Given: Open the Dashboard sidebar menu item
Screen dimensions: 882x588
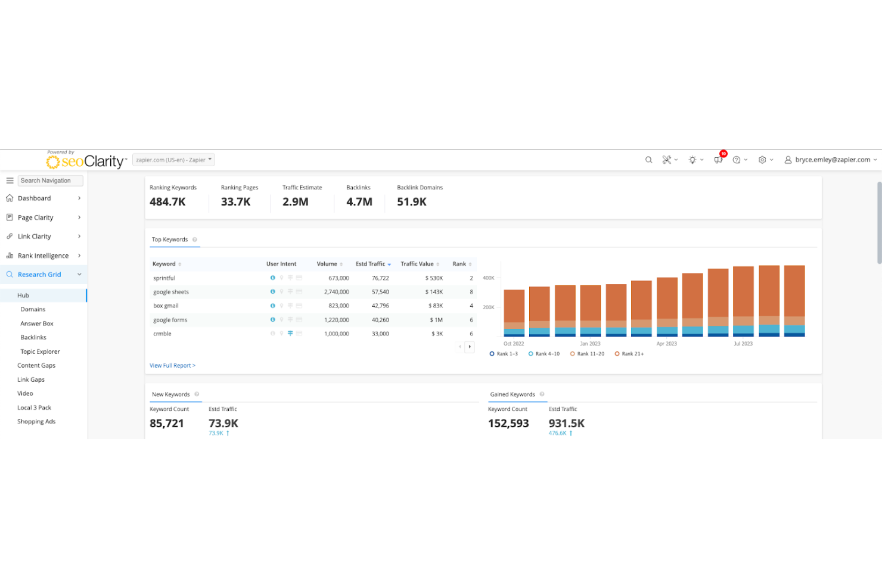Looking at the screenshot, I should click(35, 198).
